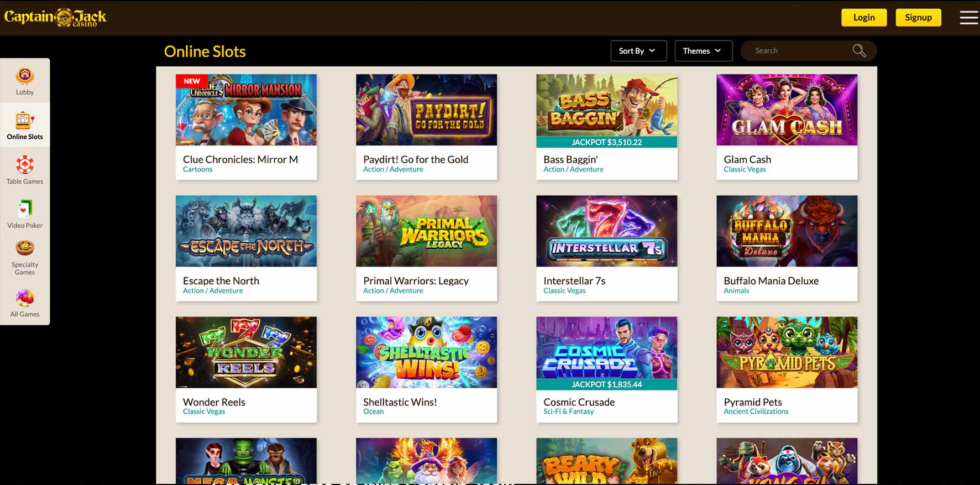Open Table Games chip icon
This screenshot has width=980, height=485.
(25, 165)
